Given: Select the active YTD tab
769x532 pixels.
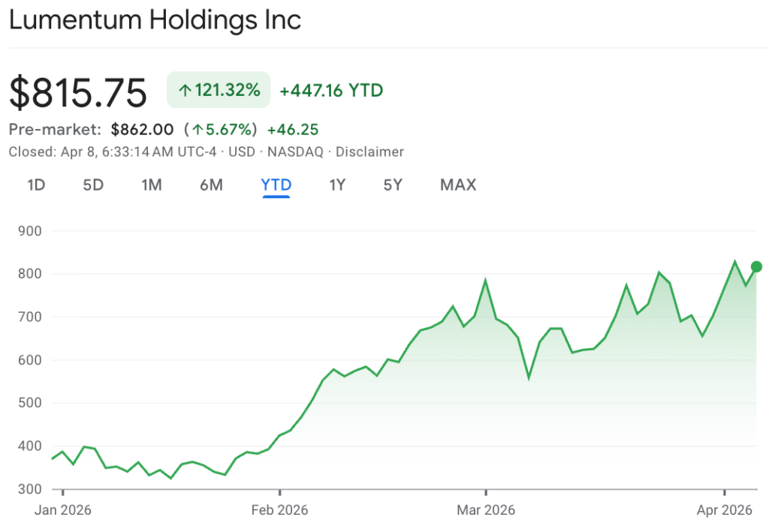Looking at the screenshot, I should point(276,185).
